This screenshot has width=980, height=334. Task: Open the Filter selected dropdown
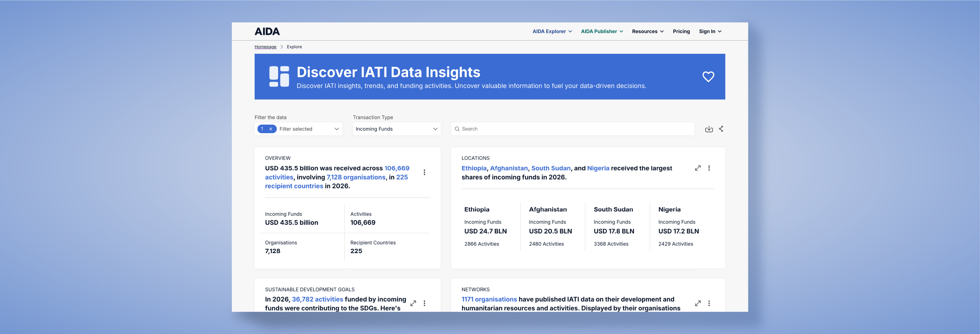click(x=298, y=129)
